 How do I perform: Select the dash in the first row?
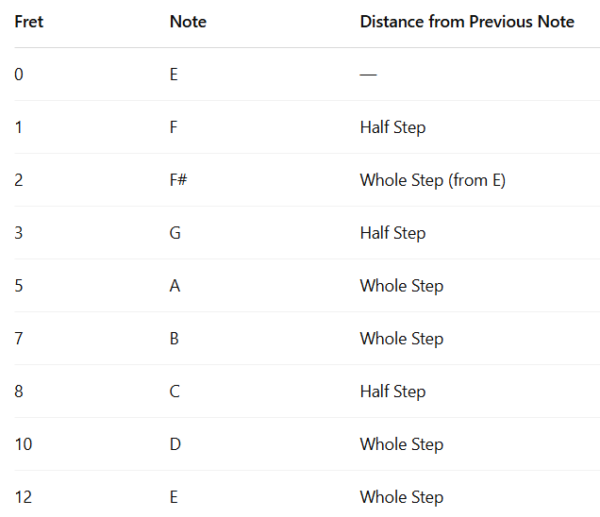click(x=368, y=75)
